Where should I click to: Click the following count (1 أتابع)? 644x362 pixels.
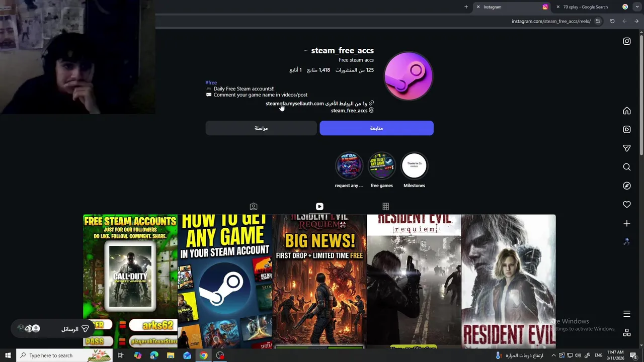[295, 70]
